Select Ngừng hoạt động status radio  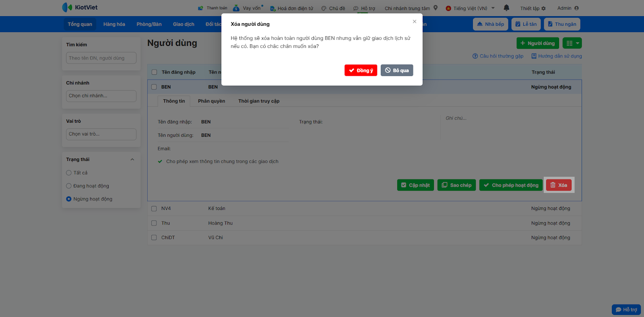tap(69, 199)
